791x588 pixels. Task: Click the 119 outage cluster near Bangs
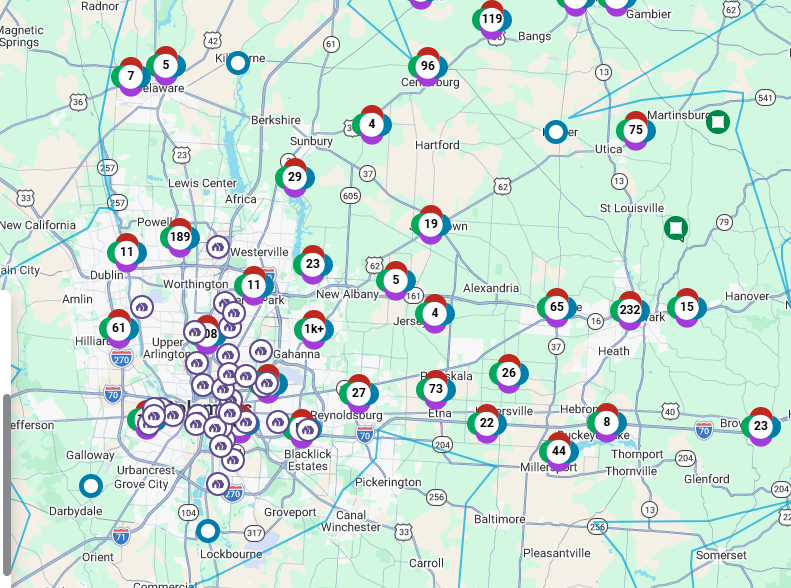[x=491, y=19]
